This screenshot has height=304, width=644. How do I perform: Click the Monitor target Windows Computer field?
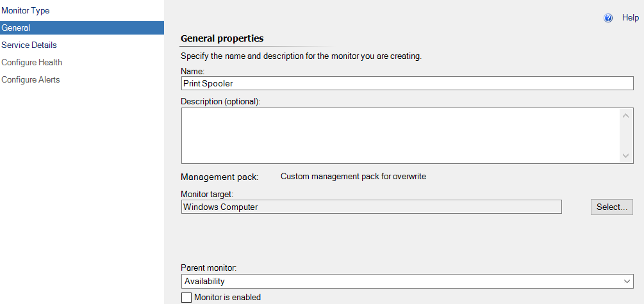[x=371, y=207]
